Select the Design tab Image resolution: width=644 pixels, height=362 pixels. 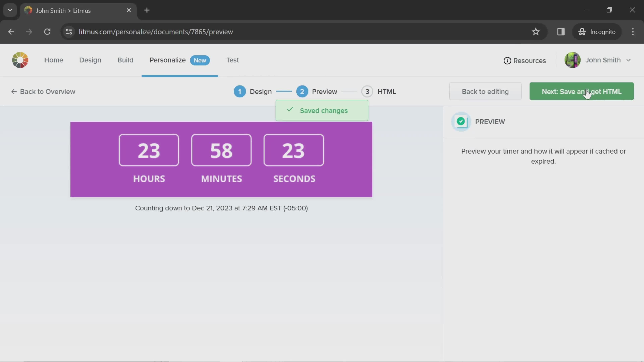coord(90,60)
